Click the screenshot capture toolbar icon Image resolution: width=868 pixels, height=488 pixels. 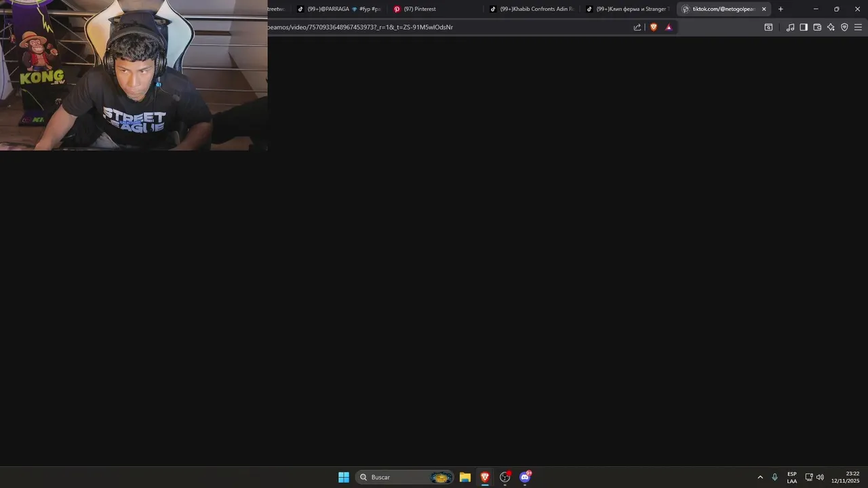(x=768, y=27)
